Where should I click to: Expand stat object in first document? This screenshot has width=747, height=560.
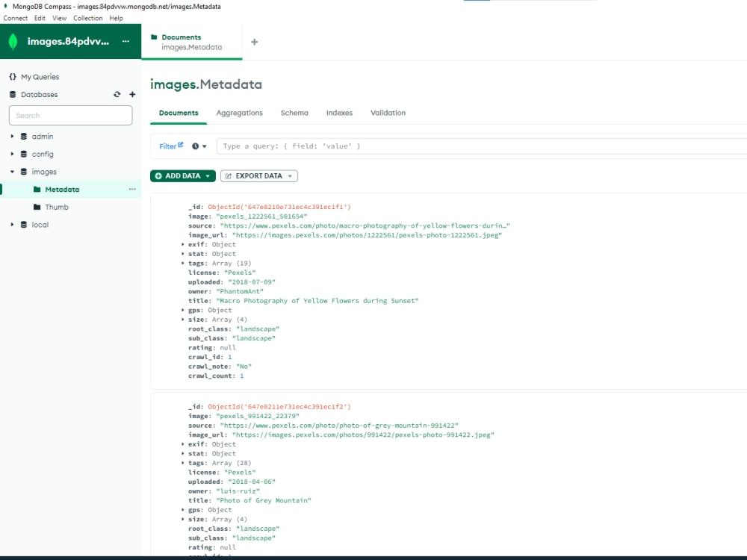pyautogui.click(x=183, y=254)
